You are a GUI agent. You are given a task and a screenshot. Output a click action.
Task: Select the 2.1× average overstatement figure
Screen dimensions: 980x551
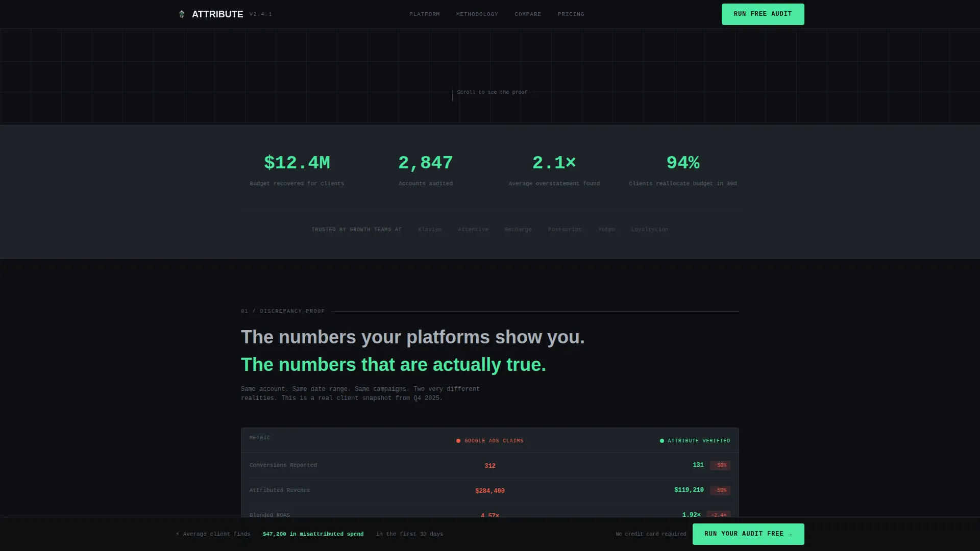tap(554, 163)
